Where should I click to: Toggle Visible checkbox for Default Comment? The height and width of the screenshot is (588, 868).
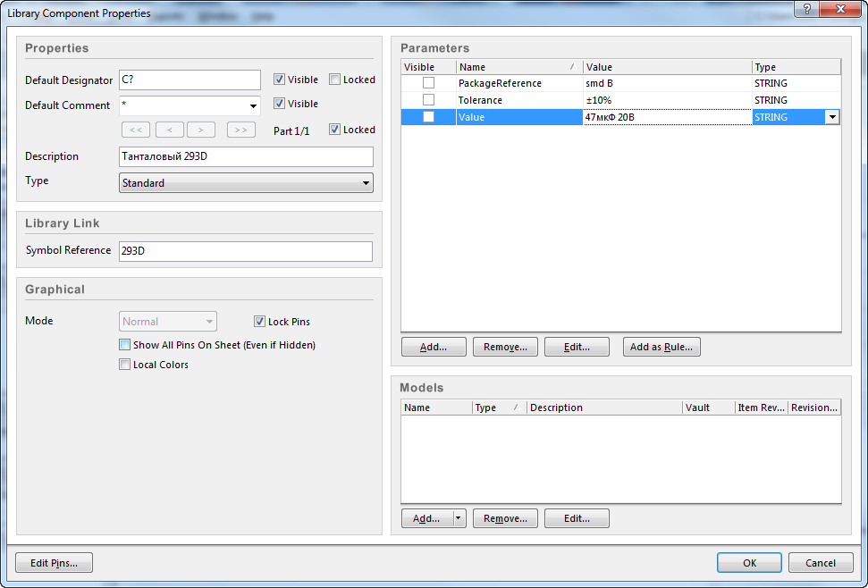(x=279, y=104)
